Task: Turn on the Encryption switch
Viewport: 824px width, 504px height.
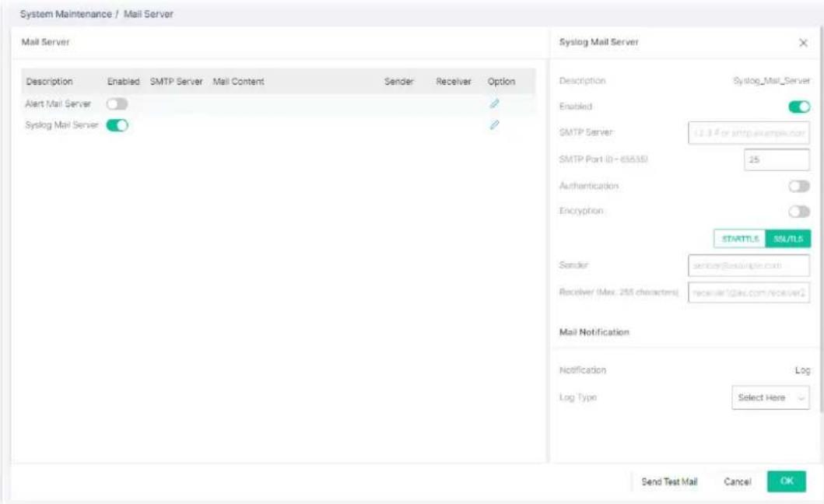Action: pos(799,212)
